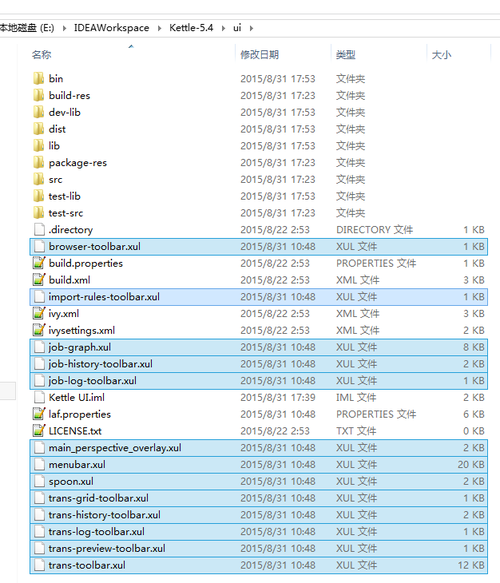Select the bin folder icon
This screenshot has width=500, height=583.
pyautogui.click(x=39, y=79)
